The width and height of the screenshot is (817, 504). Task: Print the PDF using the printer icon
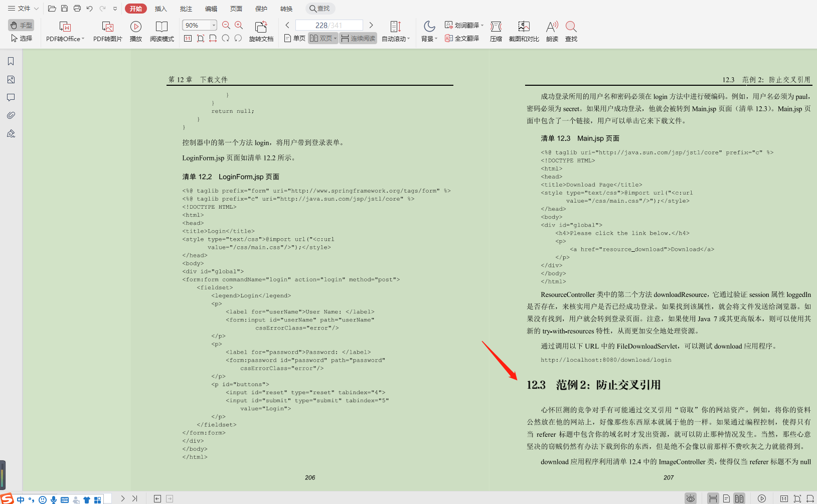tap(77, 9)
